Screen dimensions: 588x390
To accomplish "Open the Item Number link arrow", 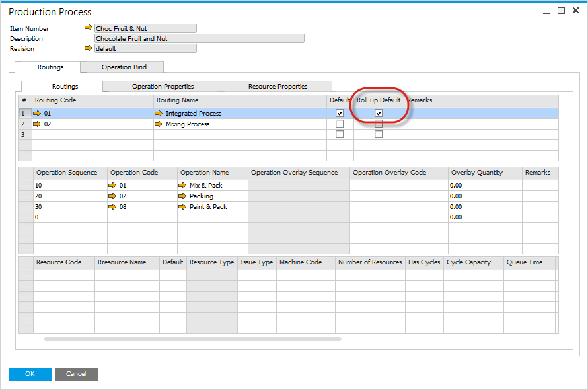I will [x=89, y=28].
